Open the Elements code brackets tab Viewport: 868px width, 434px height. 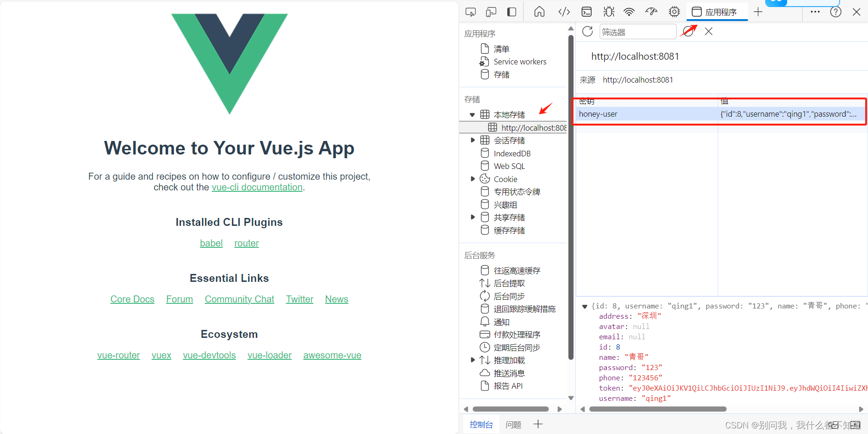point(564,12)
